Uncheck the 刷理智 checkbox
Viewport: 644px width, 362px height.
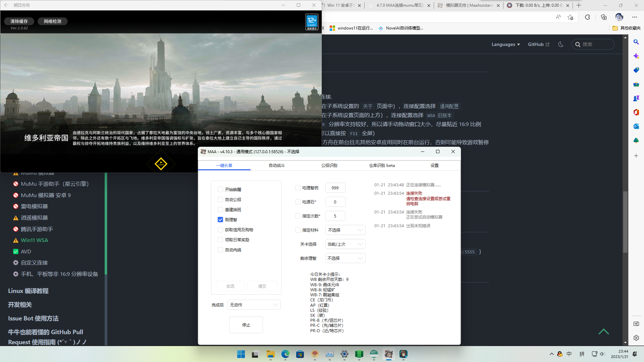click(220, 220)
